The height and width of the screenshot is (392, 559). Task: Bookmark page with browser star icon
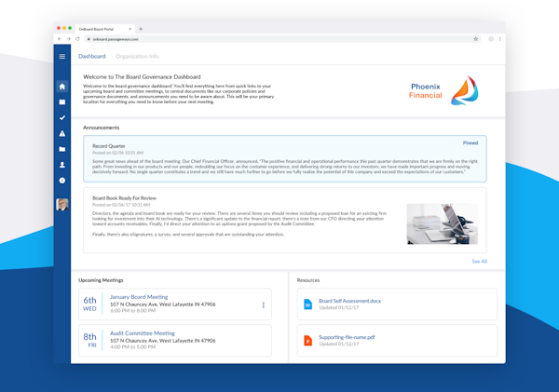click(476, 39)
